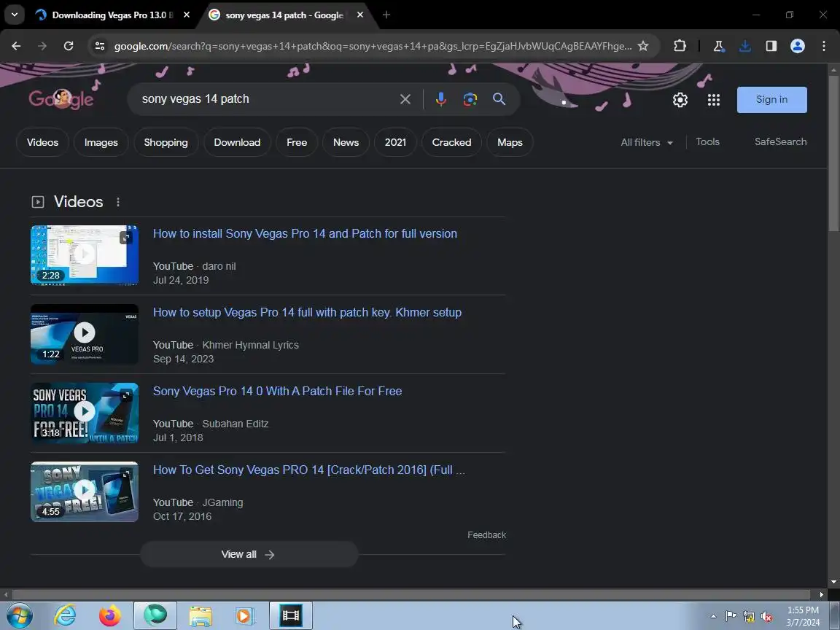Viewport: 840px width, 630px height.
Task: Show hidden system tray icons
Action: 713,616
